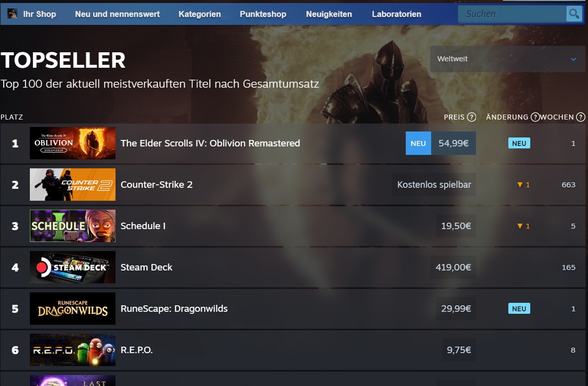Click the PREIS column label
Viewport: 588px width, 386px height.
click(454, 117)
